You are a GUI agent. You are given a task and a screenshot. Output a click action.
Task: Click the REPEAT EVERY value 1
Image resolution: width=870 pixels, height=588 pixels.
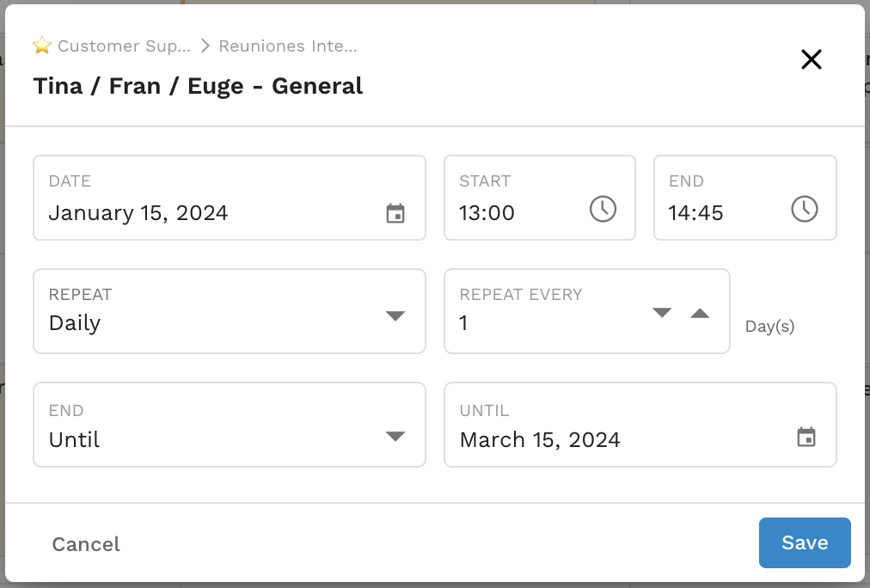(463, 323)
